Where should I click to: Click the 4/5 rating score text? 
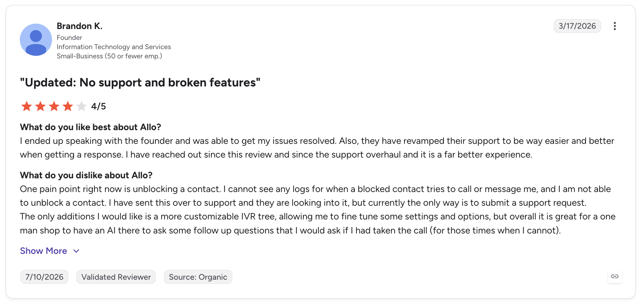(99, 106)
